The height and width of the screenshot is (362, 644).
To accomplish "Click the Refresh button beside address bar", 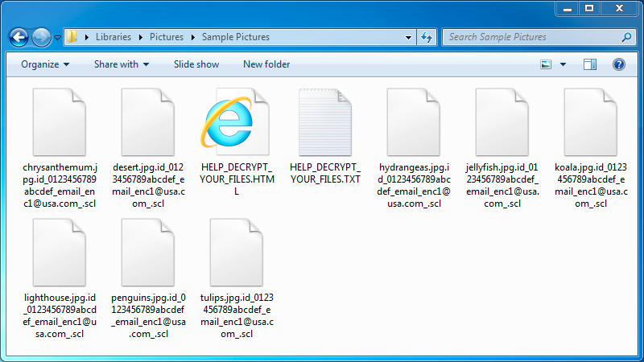I will pos(426,37).
